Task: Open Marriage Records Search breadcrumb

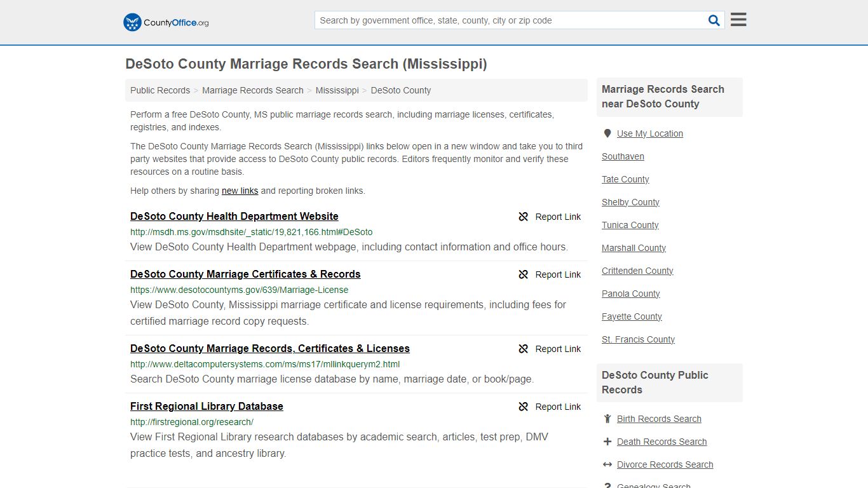Action: (253, 90)
